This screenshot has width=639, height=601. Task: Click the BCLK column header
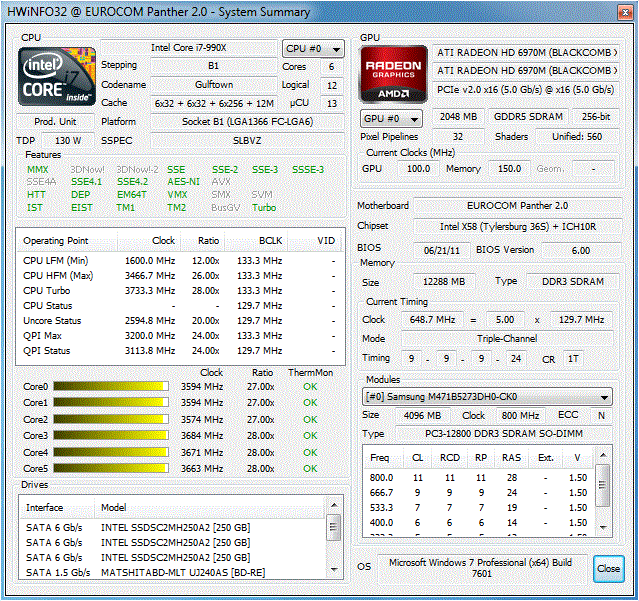256,241
